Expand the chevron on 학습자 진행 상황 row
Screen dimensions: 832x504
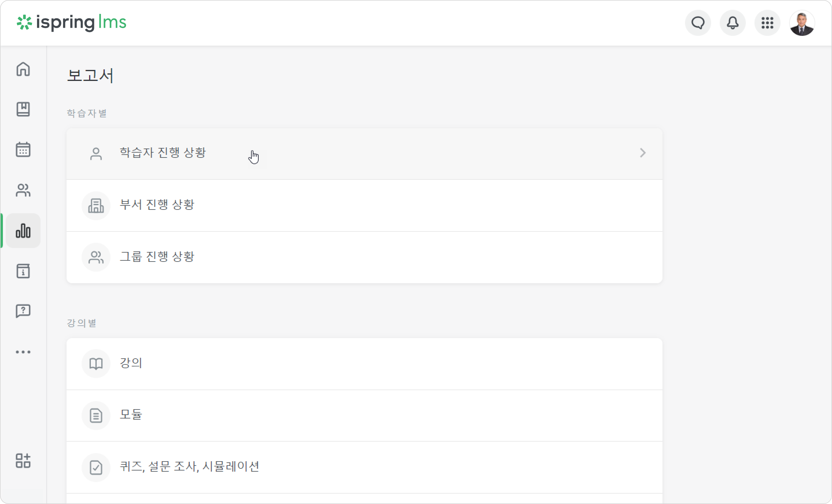(643, 153)
